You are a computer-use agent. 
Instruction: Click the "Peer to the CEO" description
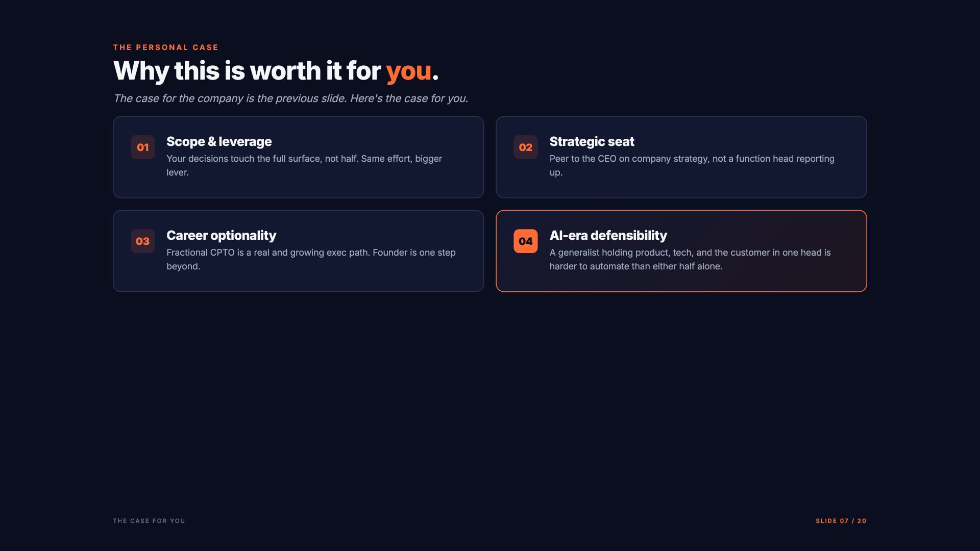tap(692, 165)
